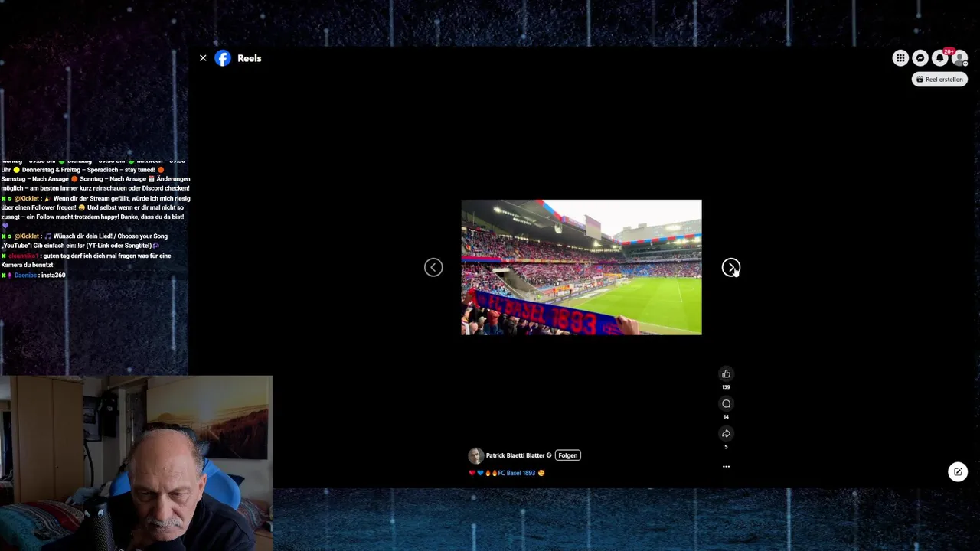Go to the previous reel arrow
Viewport: 980px width, 551px height.
(433, 267)
